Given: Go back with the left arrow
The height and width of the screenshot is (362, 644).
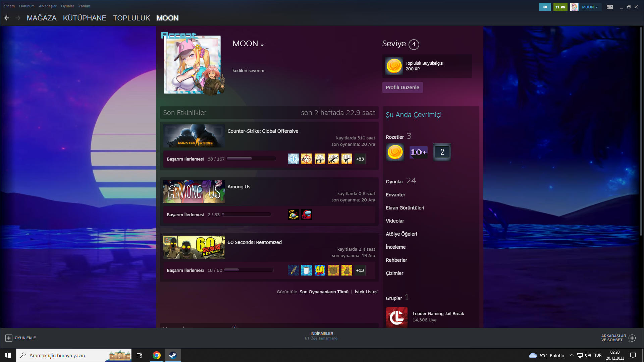Looking at the screenshot, I should tap(7, 18).
